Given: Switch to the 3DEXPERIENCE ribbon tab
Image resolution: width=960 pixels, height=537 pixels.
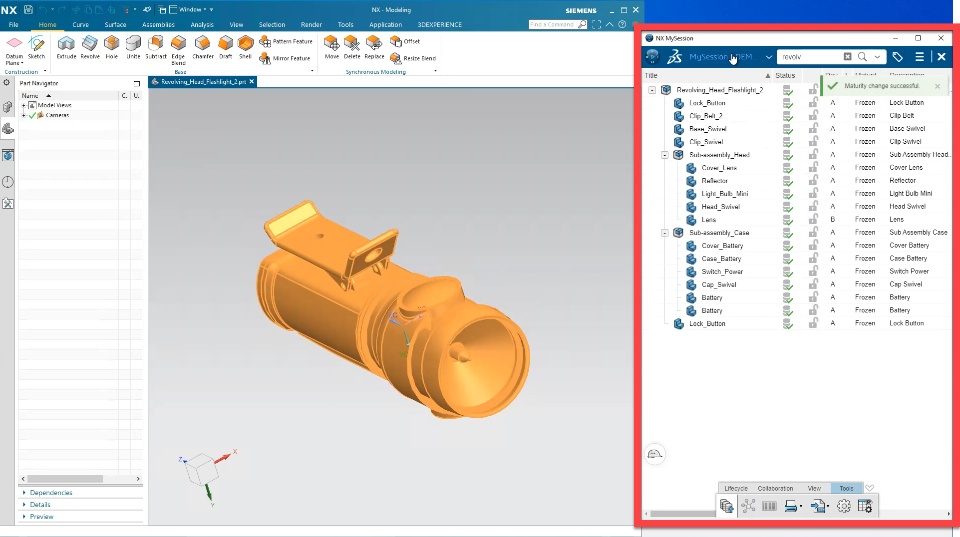Looking at the screenshot, I should tap(440, 24).
